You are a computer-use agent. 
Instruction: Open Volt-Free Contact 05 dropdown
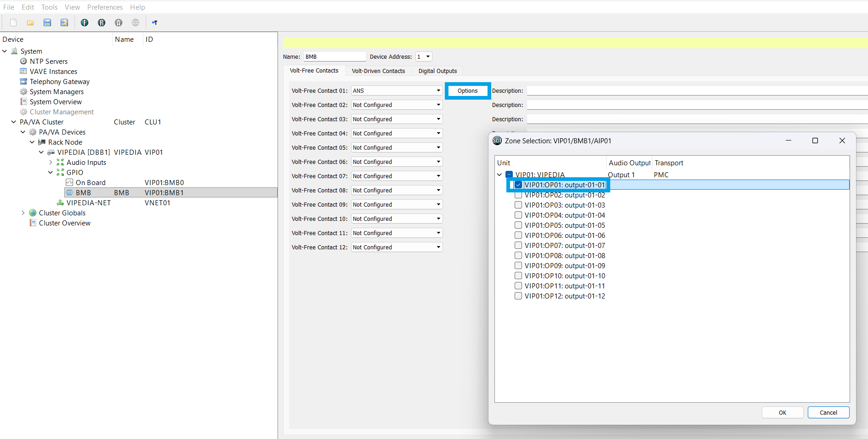coord(397,147)
